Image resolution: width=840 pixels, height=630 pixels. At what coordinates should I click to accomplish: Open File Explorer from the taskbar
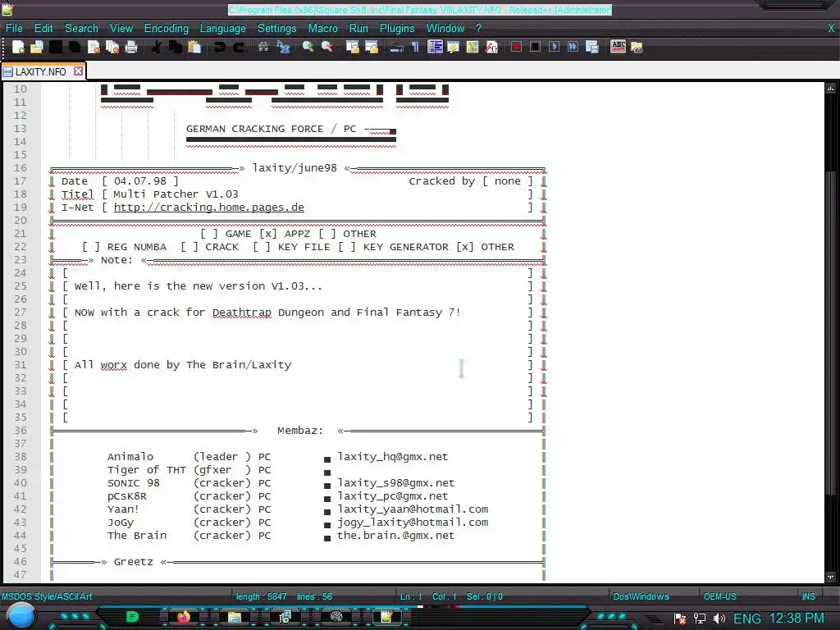(x=234, y=617)
